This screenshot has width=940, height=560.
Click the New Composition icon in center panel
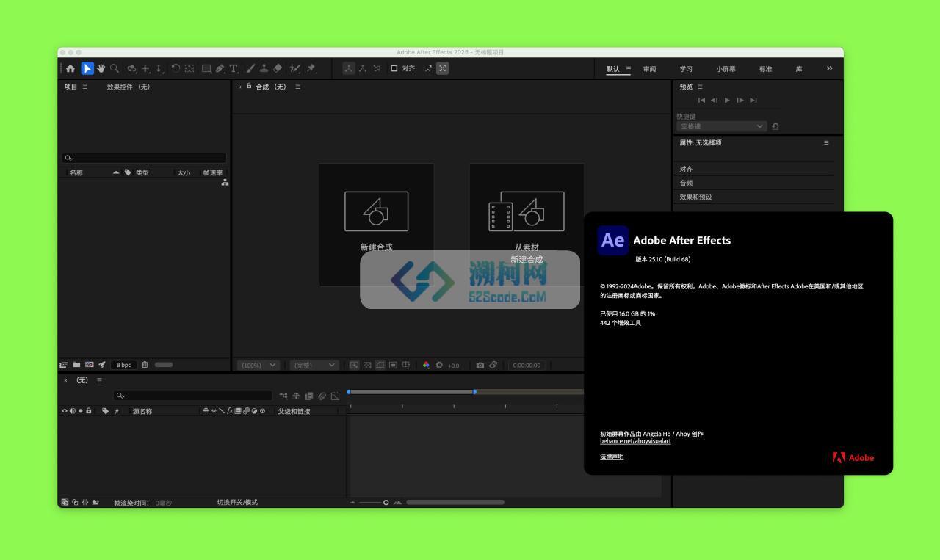(376, 211)
